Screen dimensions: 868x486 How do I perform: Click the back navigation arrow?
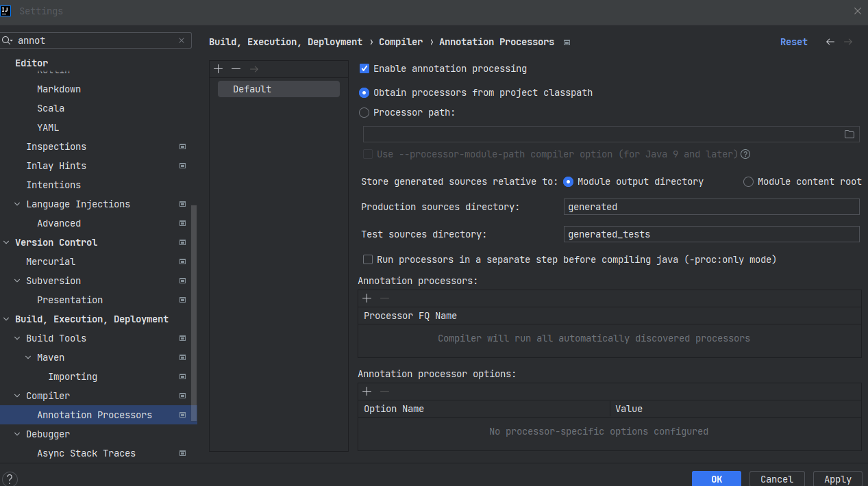[830, 42]
